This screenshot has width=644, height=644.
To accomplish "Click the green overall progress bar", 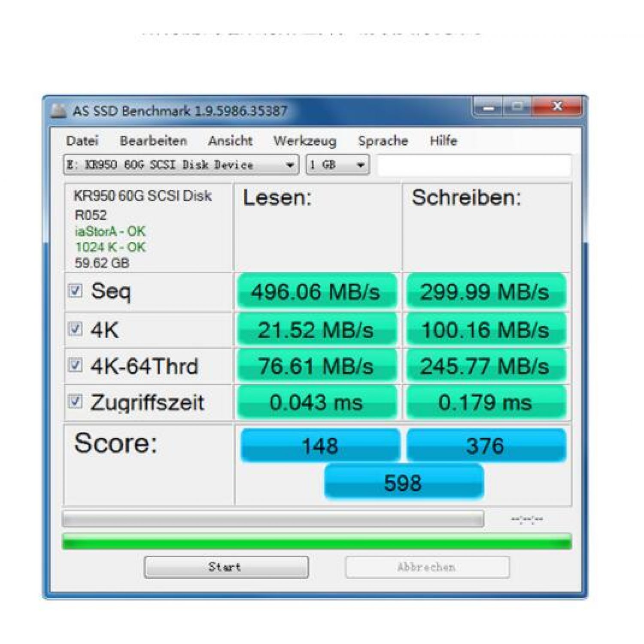I will click(x=317, y=541).
